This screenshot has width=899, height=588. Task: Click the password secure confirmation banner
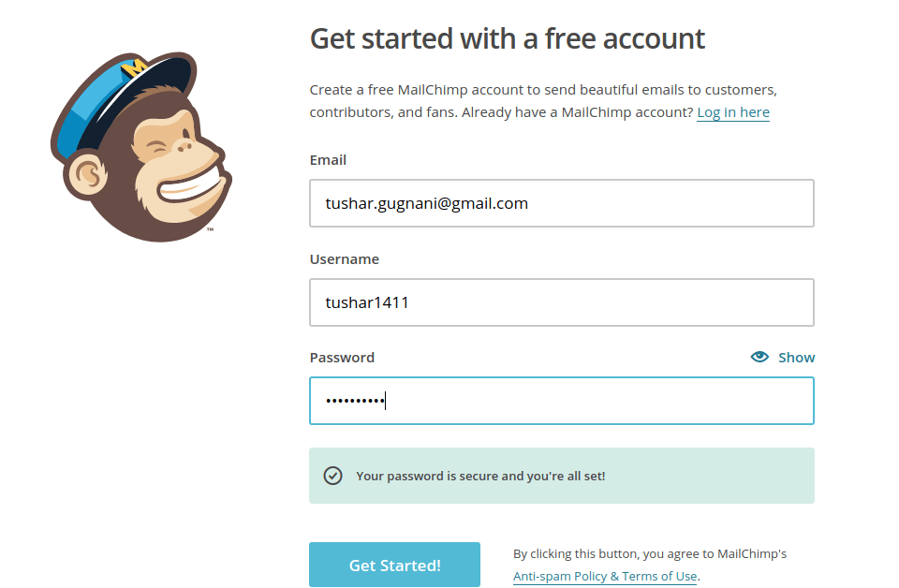tap(561, 476)
